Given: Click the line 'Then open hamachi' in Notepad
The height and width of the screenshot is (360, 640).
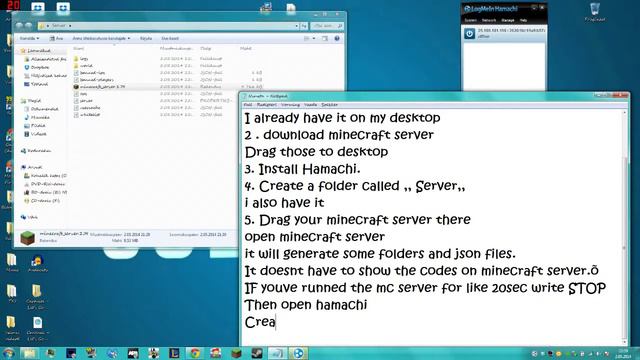Looking at the screenshot, I should point(306,305).
